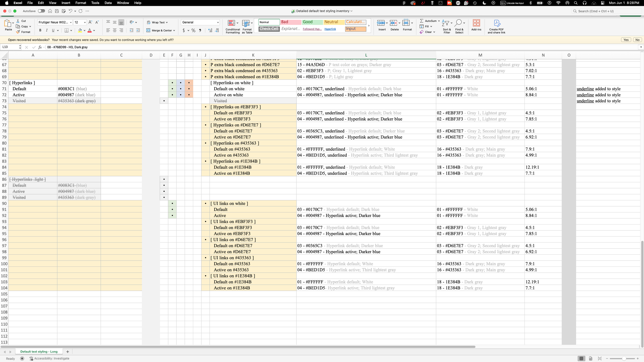Click the Redo icon in title bar
Image resolution: width=644 pixels, height=362 pixels.
click(80, 11)
